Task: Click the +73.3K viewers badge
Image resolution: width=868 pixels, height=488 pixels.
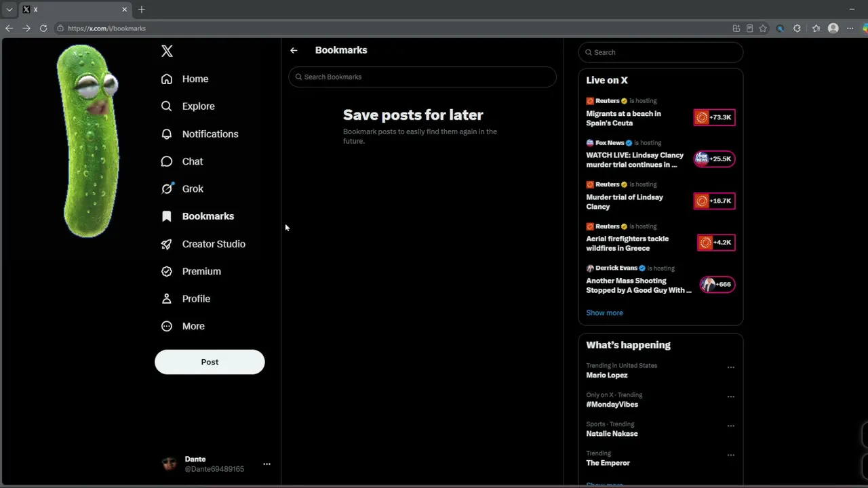Action: pos(714,117)
